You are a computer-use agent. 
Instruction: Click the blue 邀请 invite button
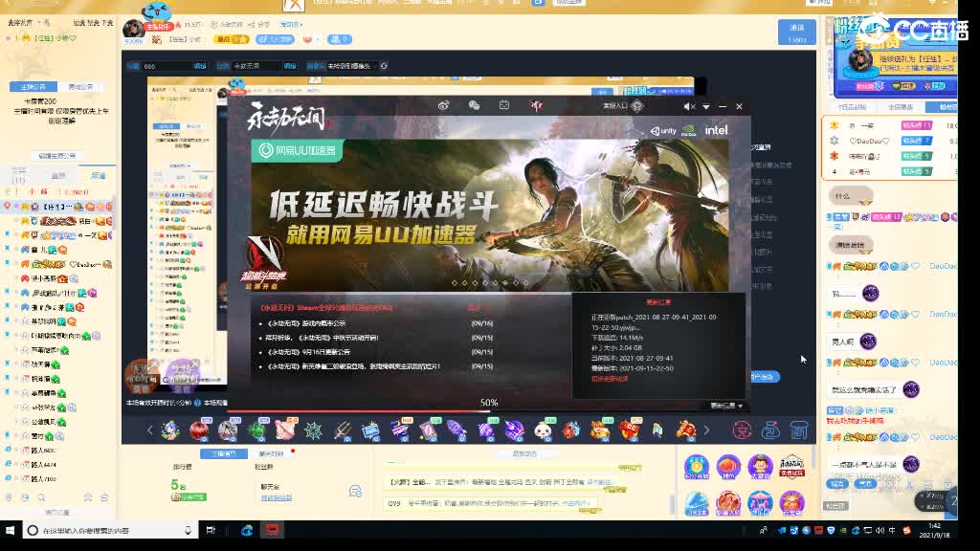pyautogui.click(x=797, y=33)
